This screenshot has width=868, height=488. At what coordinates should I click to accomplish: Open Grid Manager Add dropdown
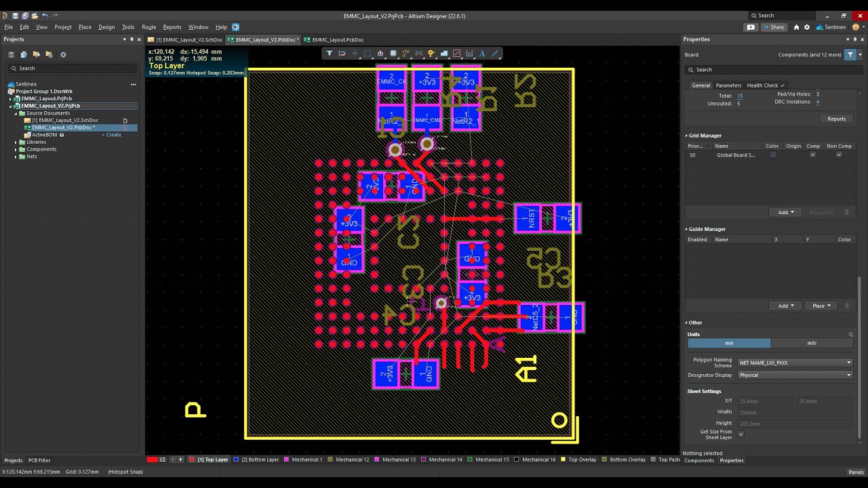[785, 212]
